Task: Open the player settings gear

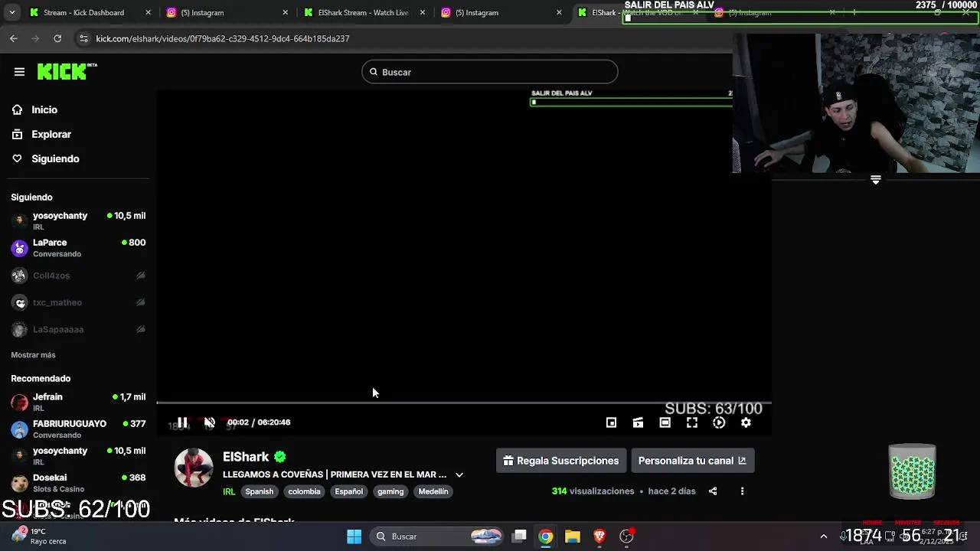Action: click(x=746, y=422)
